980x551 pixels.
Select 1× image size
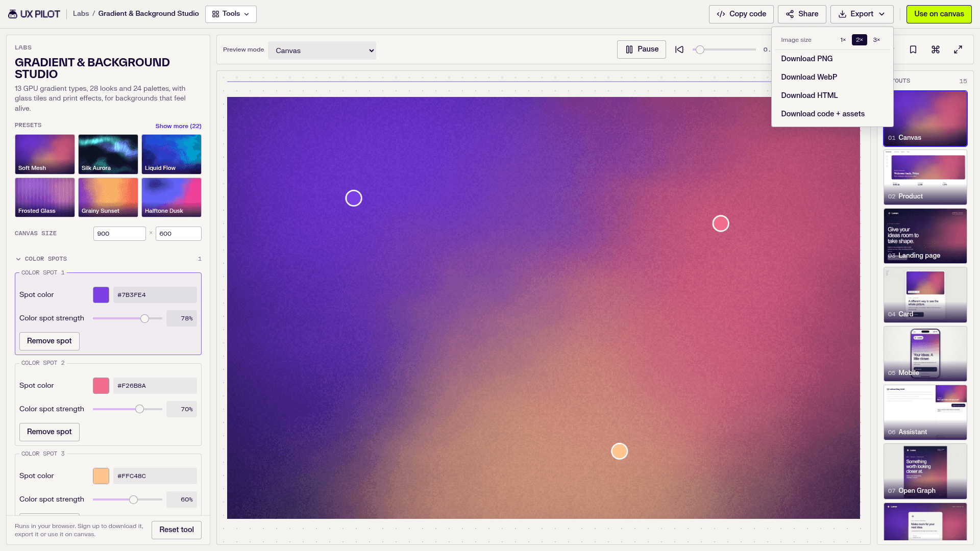843,40
